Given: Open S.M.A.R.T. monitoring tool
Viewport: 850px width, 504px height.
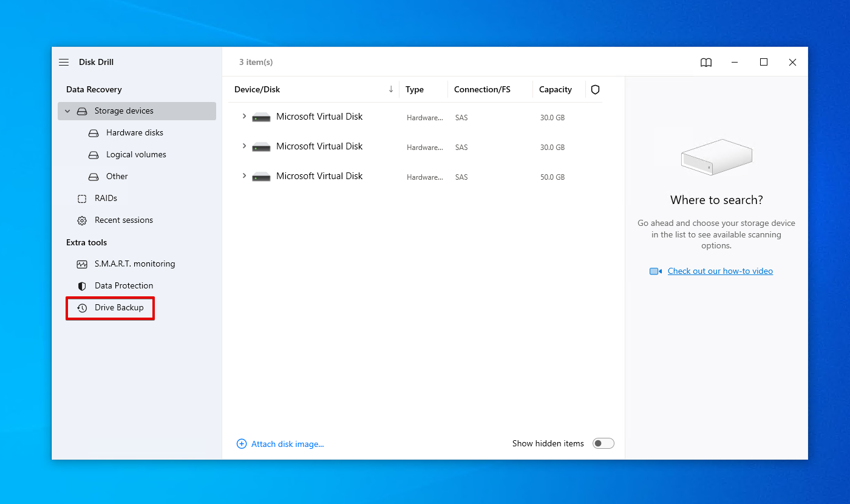Looking at the screenshot, I should point(135,264).
